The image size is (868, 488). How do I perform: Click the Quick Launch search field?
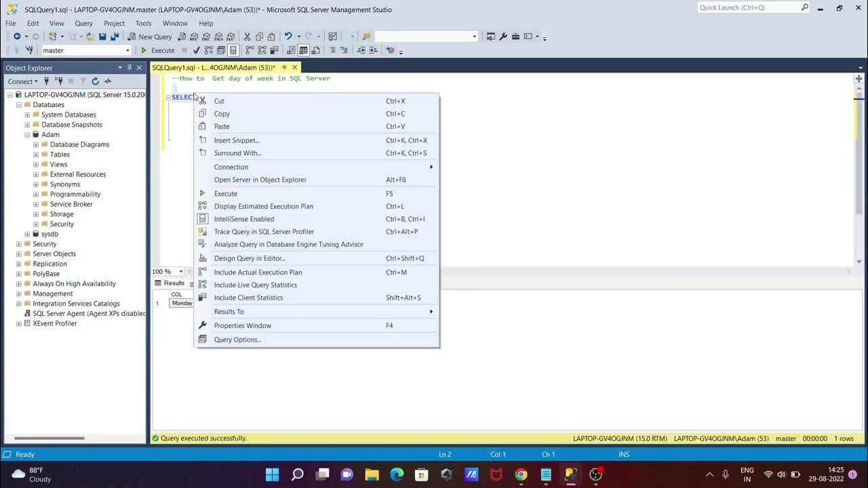pyautogui.click(x=753, y=7)
